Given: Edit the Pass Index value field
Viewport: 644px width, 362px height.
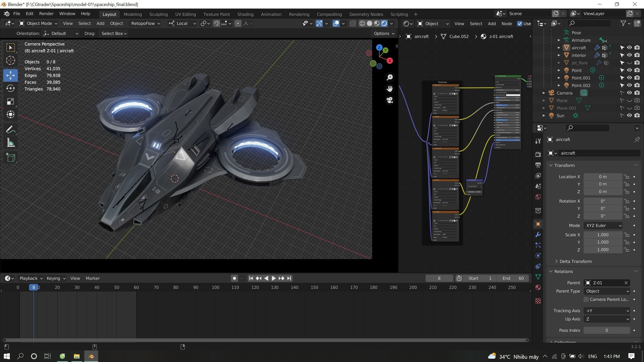Looking at the screenshot, I should 607,330.
